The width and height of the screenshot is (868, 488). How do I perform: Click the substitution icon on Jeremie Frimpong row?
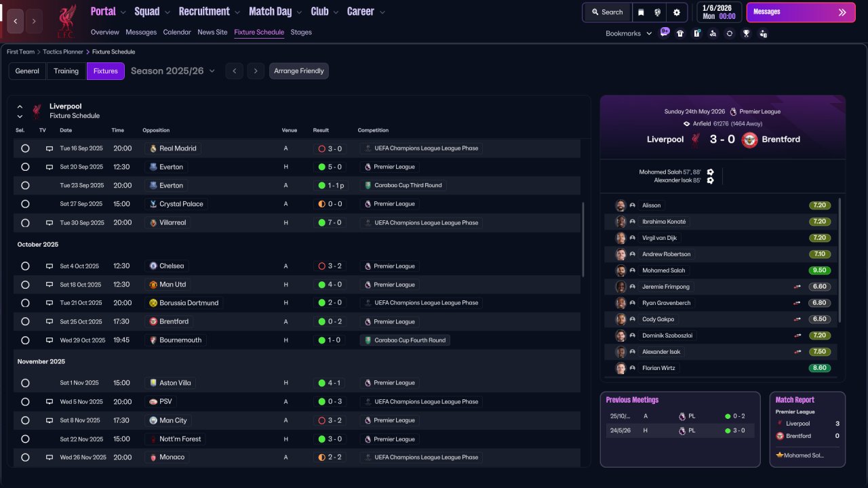point(797,287)
